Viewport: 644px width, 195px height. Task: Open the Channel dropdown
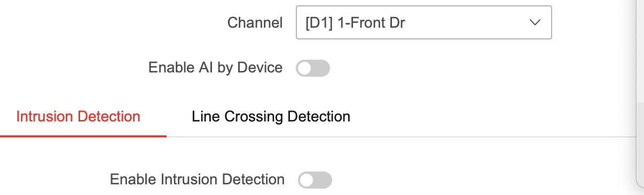[x=423, y=23]
